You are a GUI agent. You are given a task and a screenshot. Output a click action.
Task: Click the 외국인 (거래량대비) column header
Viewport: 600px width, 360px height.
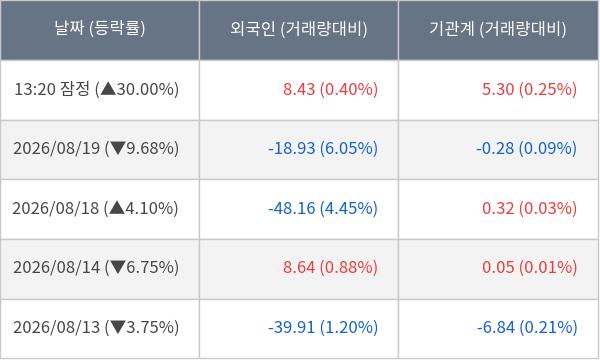click(x=299, y=30)
